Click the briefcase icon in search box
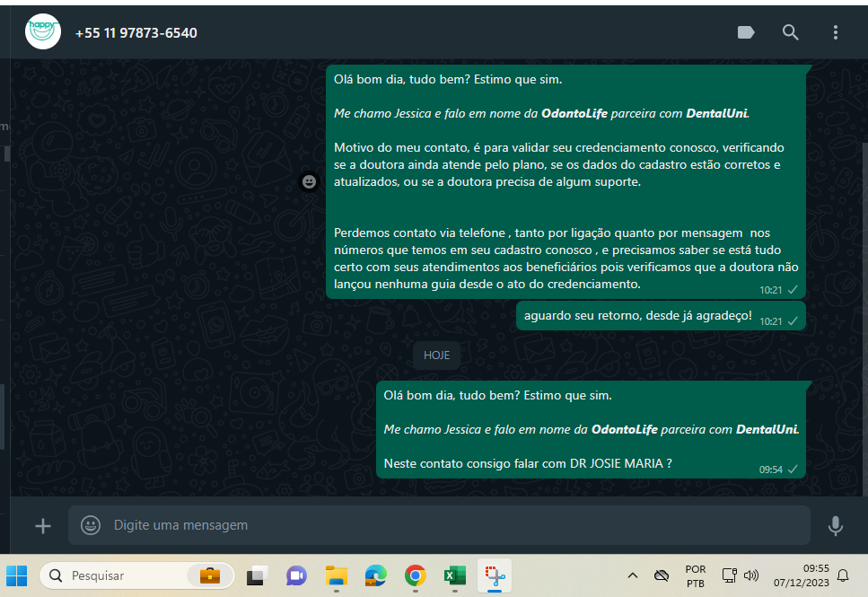Viewport: 868px width, 597px height. [210, 576]
